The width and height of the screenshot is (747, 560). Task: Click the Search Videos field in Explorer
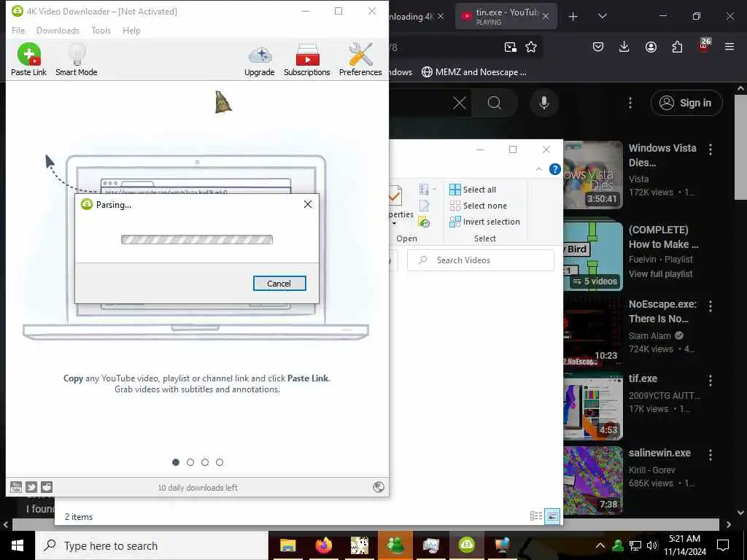pos(481,260)
